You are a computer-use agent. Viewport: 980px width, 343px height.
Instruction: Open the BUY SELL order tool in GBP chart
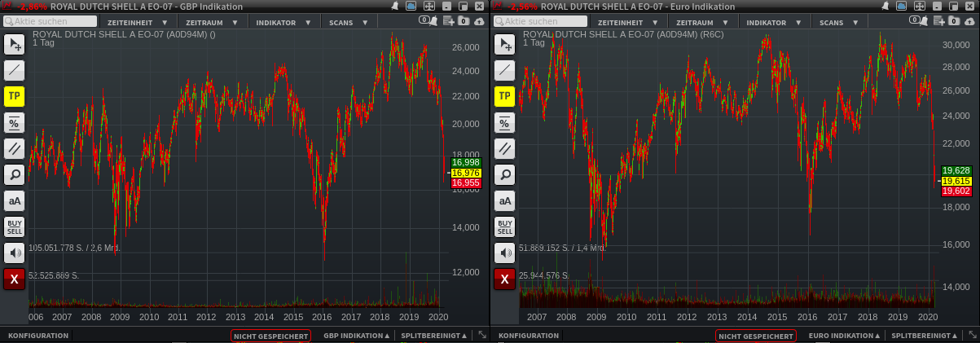[x=14, y=226]
